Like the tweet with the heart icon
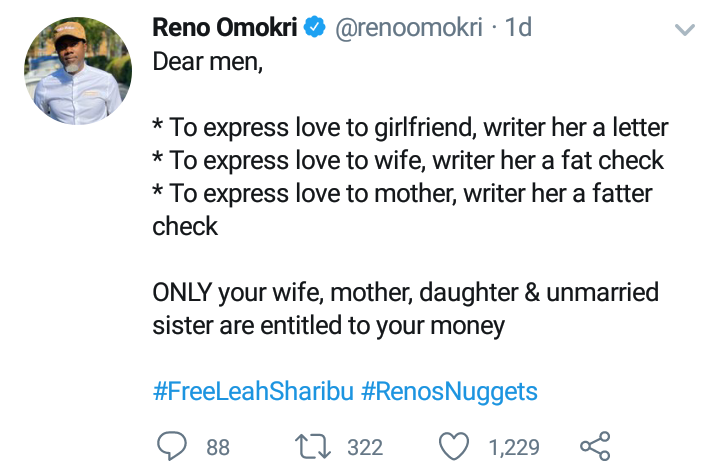The height and width of the screenshot is (476, 720). coord(455,446)
